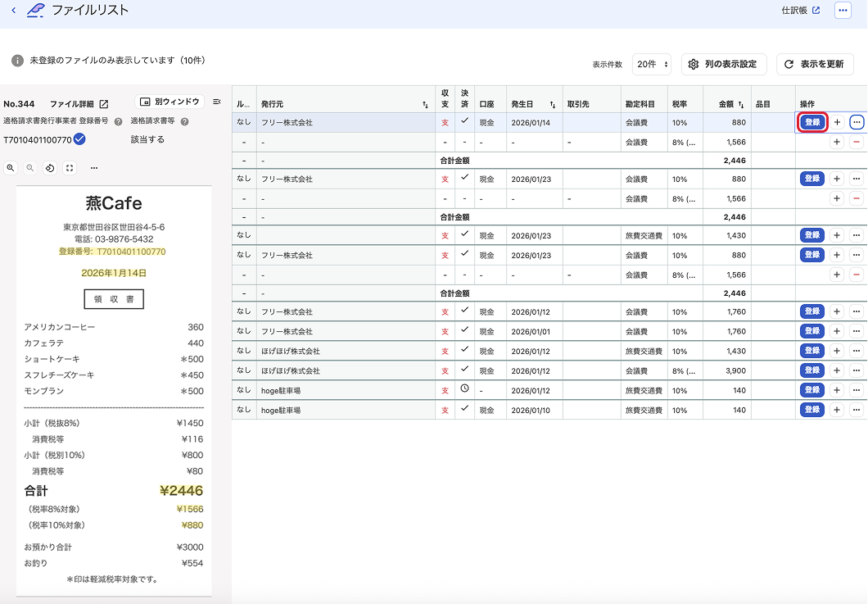
Task: Expand the receipt image to fullscreen
Action: click(x=70, y=168)
